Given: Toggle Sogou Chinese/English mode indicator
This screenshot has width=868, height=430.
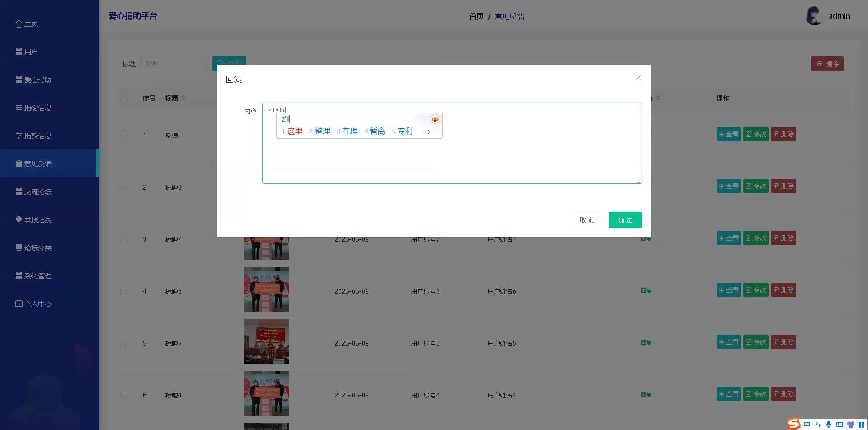Looking at the screenshot, I should 807,425.
